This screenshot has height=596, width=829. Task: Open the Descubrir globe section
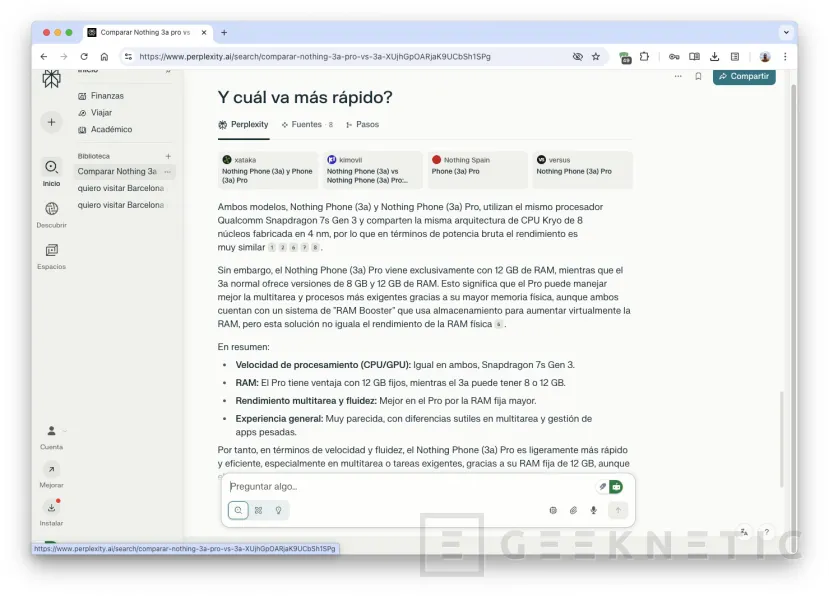[x=51, y=215]
